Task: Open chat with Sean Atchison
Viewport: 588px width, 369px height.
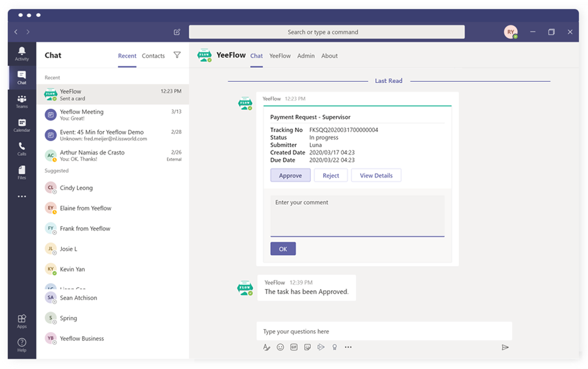Action: click(x=113, y=298)
